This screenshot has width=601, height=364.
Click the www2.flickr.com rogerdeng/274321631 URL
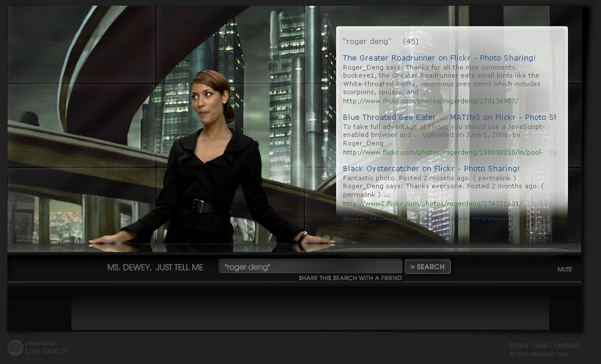(x=432, y=204)
